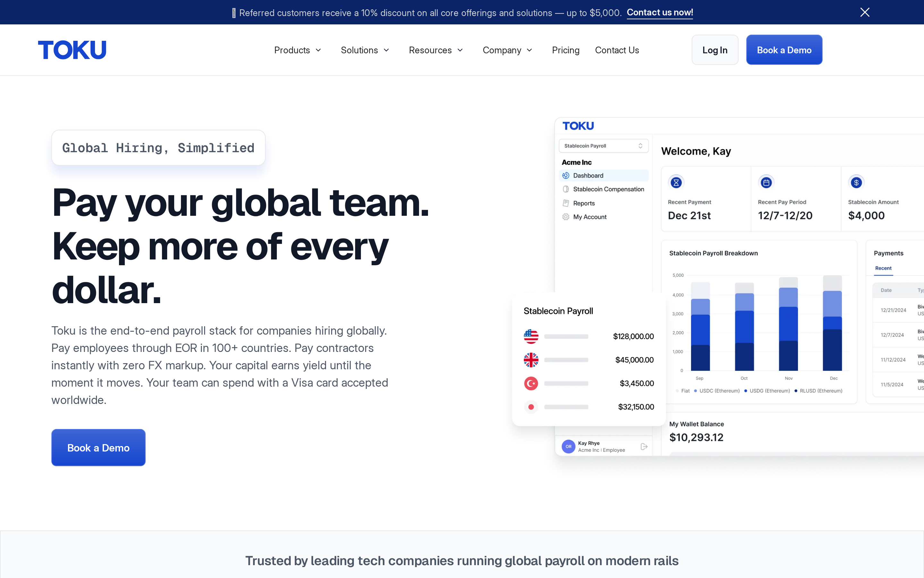This screenshot has width=924, height=578.
Task: Click the Global Hiring, Simplified badge
Action: point(158,148)
